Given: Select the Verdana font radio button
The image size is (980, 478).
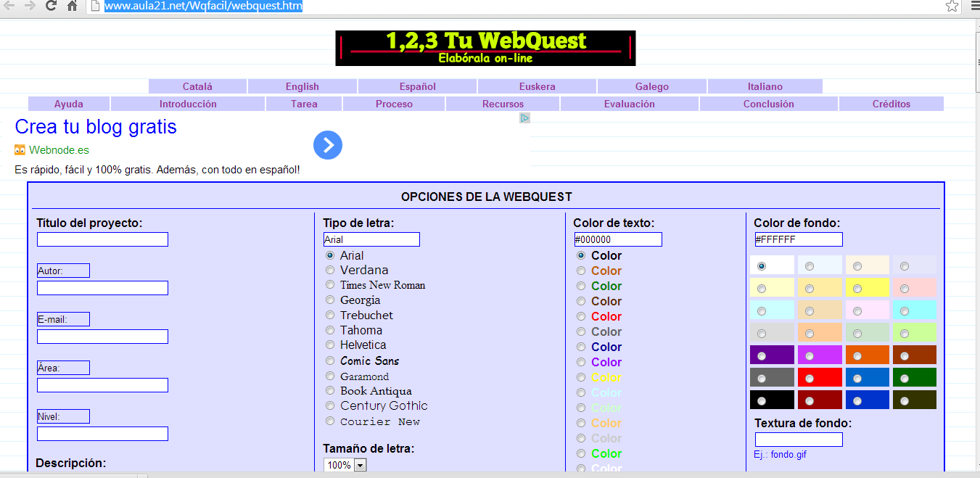Looking at the screenshot, I should pos(330,271).
